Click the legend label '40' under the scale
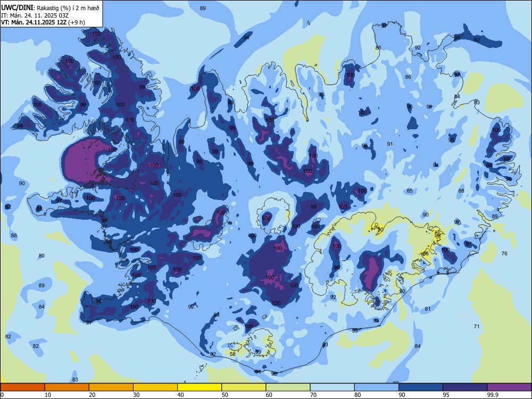532x399 pixels. click(x=180, y=395)
